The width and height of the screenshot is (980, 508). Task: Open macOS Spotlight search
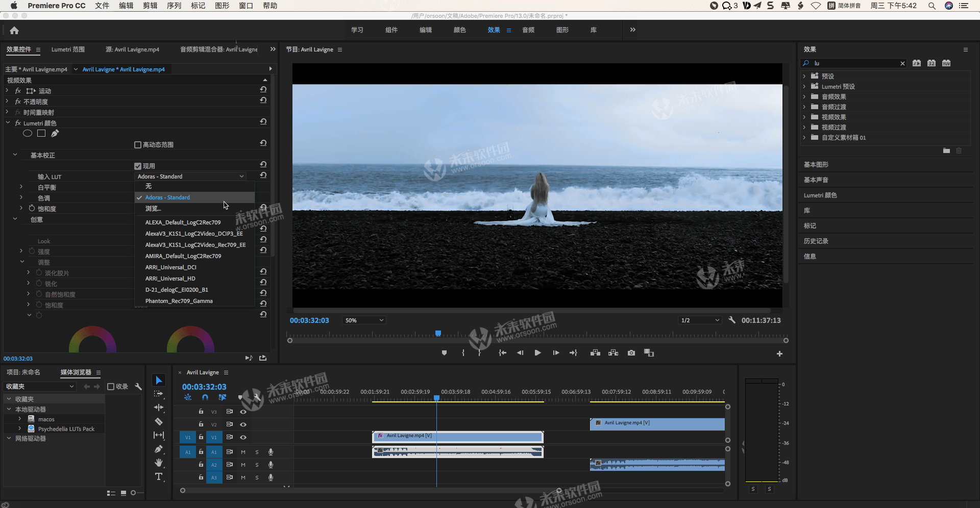tap(932, 6)
